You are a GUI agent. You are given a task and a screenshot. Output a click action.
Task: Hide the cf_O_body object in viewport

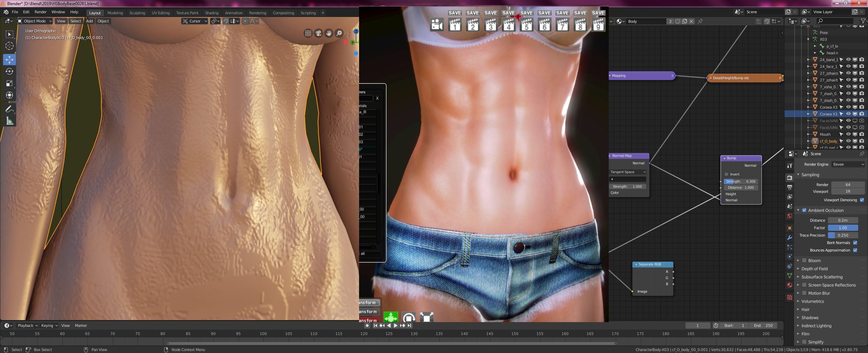[x=848, y=141]
